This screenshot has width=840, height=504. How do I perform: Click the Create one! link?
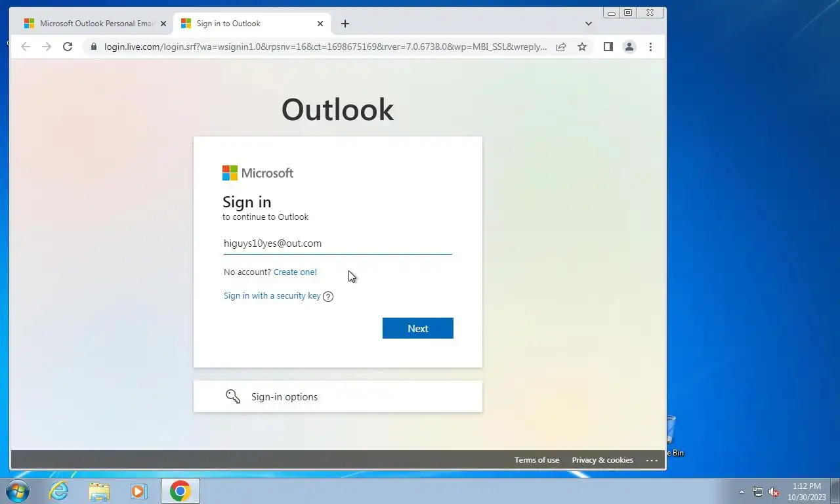[295, 272]
